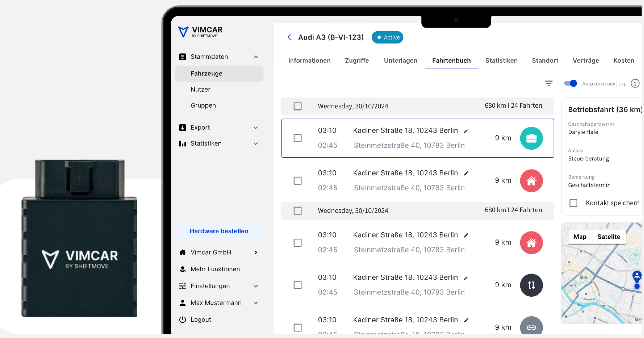Image resolution: width=644 pixels, height=338 pixels.
Task: Open the Zugriffe tab
Action: pos(357,60)
